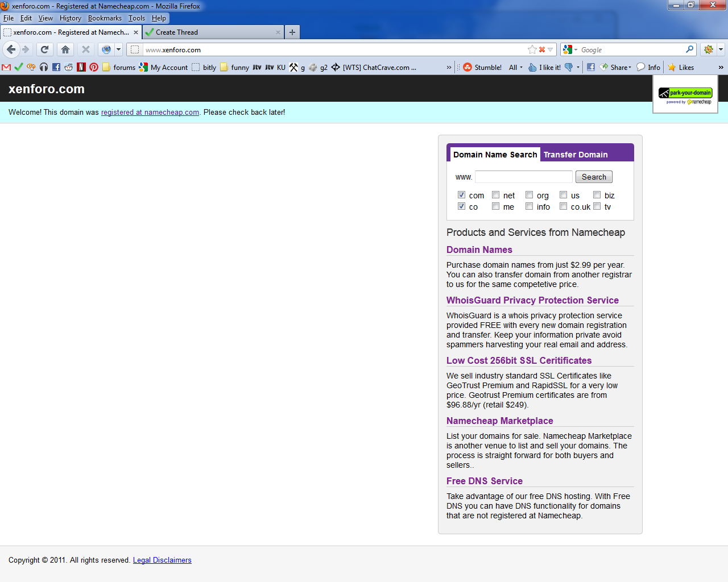
Task: Click the forward navigation arrow
Action: [x=26, y=49]
